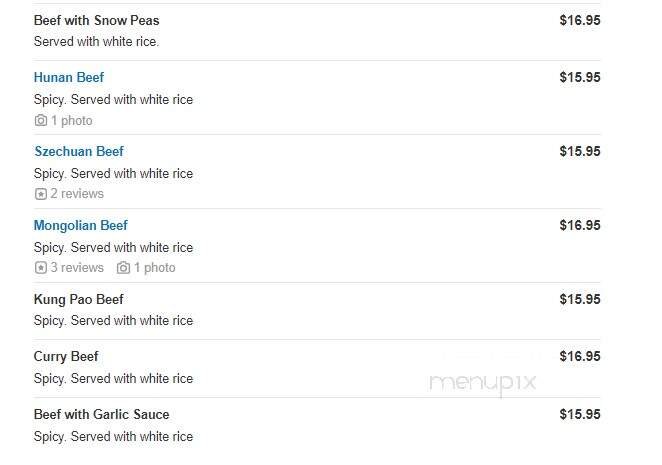This screenshot has width=662, height=465.
Task: Click the camera icon under Hunan Beef
Action: [41, 121]
